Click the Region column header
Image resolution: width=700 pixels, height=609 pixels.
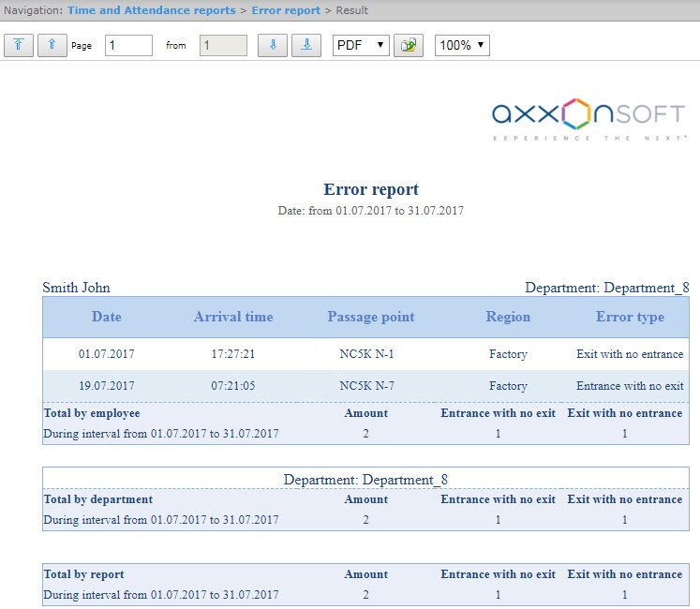click(508, 317)
